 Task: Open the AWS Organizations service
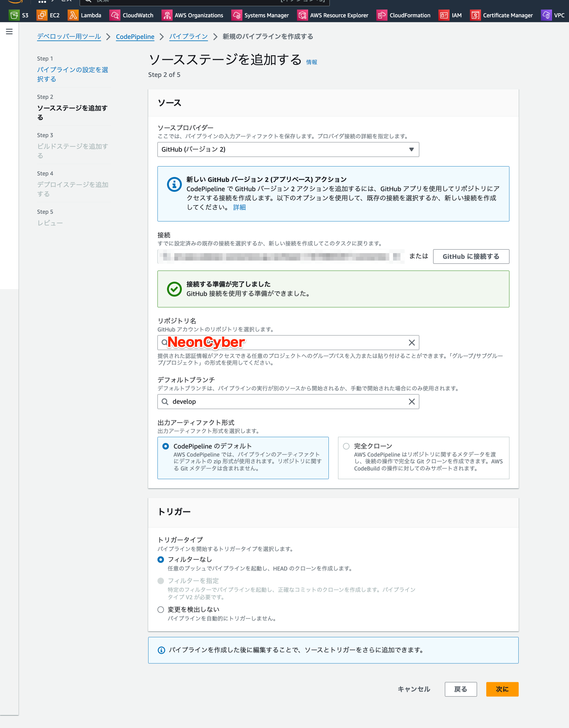[x=167, y=15]
